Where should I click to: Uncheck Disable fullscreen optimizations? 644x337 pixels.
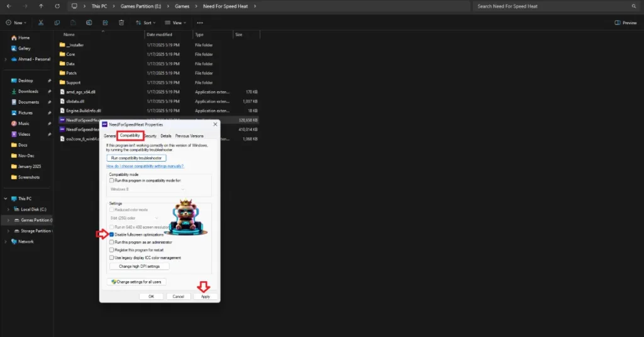pyautogui.click(x=111, y=235)
